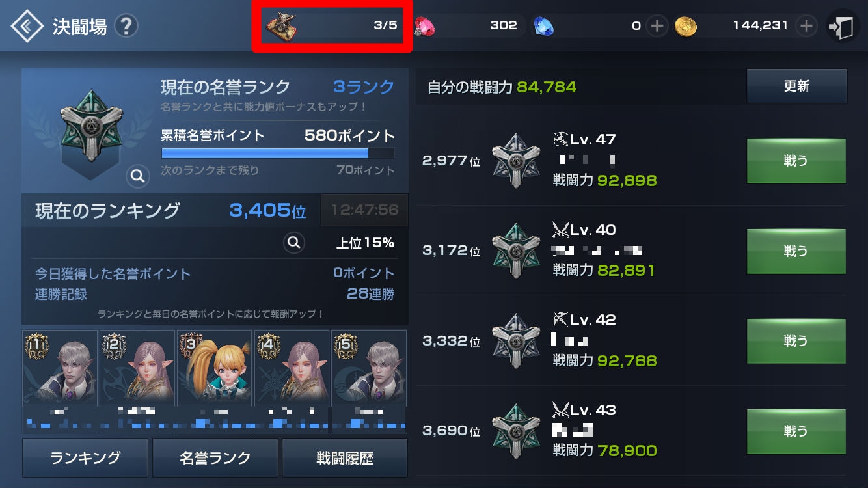Refresh opponents with the 更新 button
This screenshot has width=868, height=488.
pos(796,86)
